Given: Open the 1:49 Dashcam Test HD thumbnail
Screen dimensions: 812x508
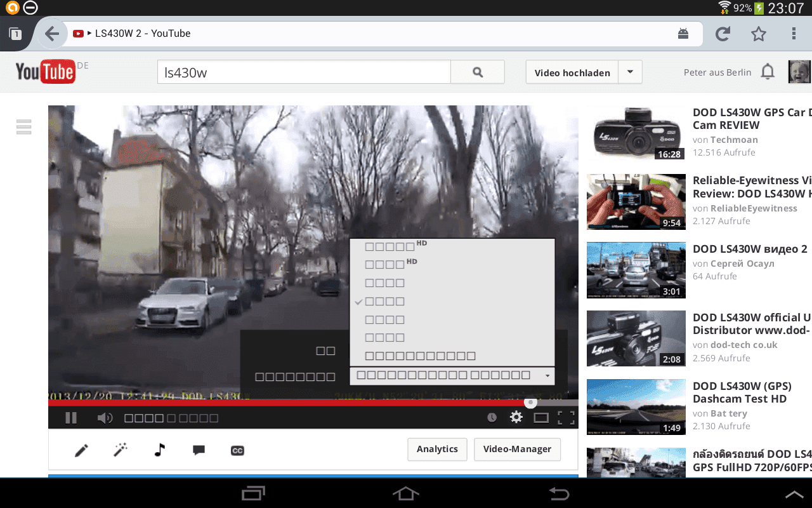Looking at the screenshot, I should point(636,407).
